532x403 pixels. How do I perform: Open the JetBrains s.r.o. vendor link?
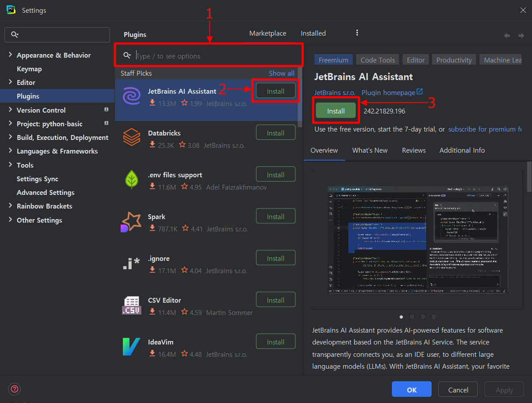334,92
